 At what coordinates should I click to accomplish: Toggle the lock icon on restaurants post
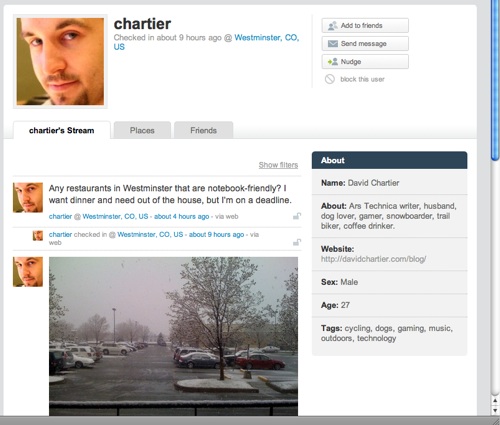point(296,216)
